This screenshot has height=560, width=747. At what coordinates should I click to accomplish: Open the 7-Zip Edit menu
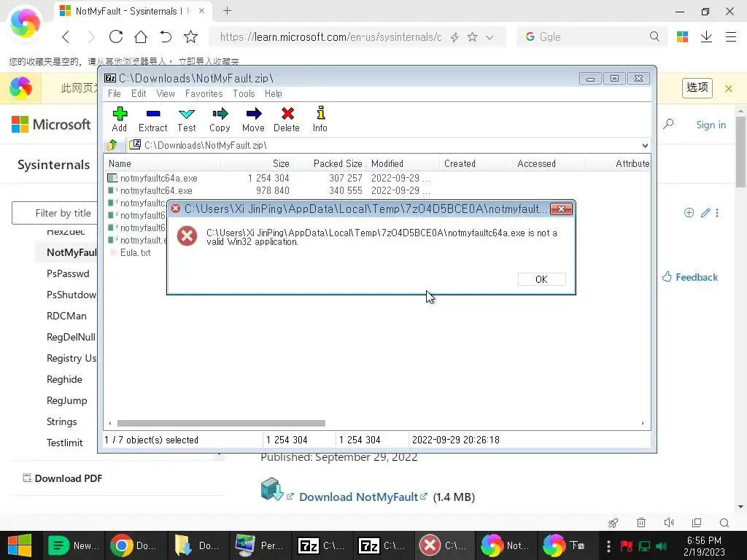(x=139, y=93)
